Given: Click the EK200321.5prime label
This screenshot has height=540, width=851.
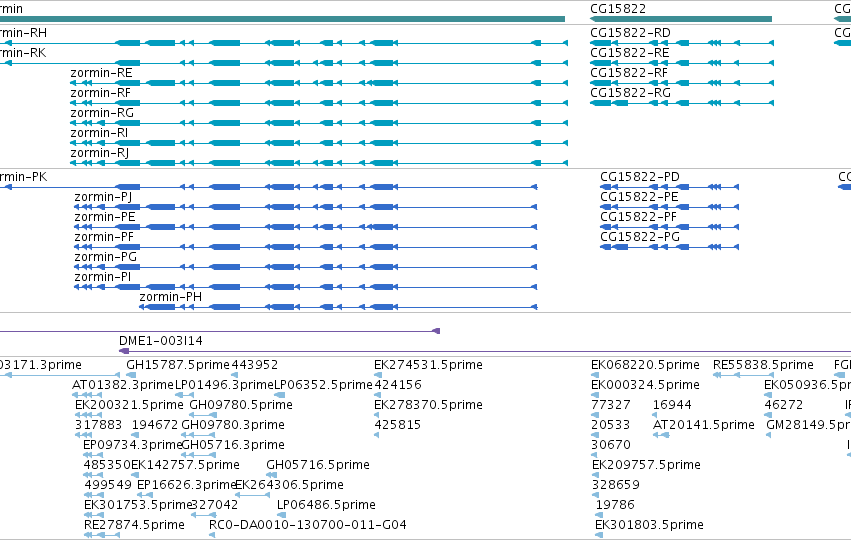Looking at the screenshot, I should tap(129, 405).
